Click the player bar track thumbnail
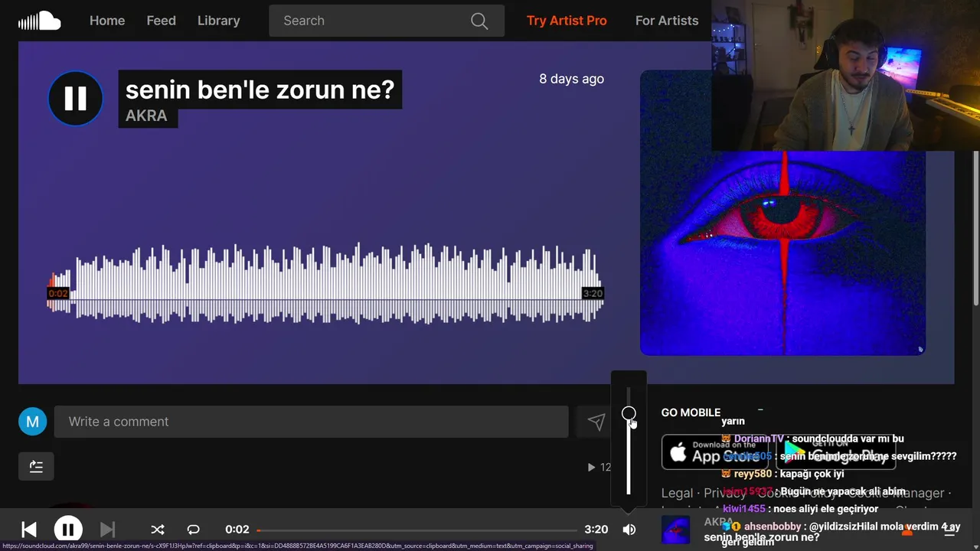This screenshot has width=980, height=551. (675, 530)
